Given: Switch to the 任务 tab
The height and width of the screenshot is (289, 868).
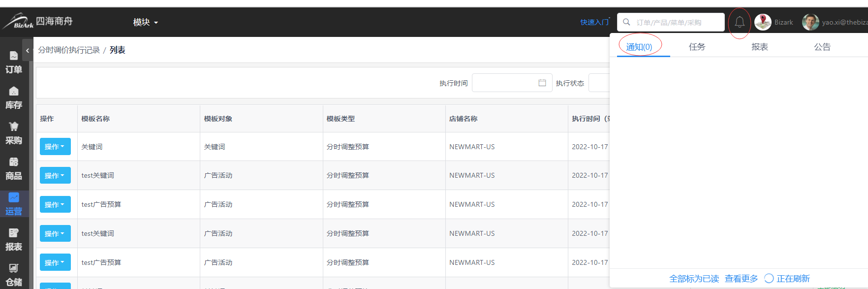Looking at the screenshot, I should pos(697,47).
